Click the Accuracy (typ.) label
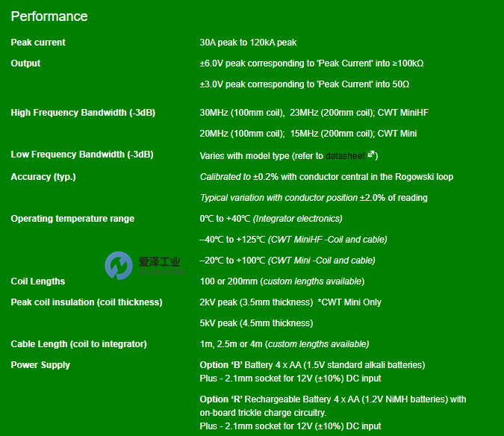 (x=43, y=177)
